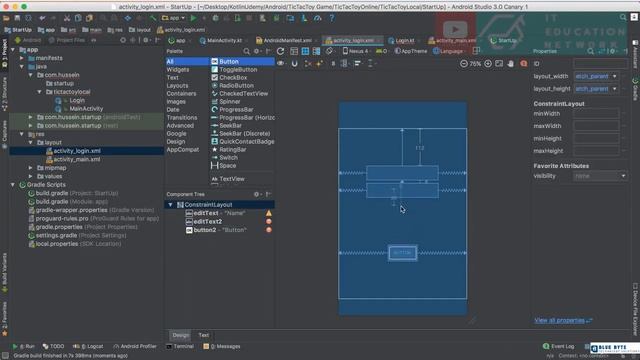Infer constraints magic wand icon
The image size is (640, 360).
pos(319,64)
